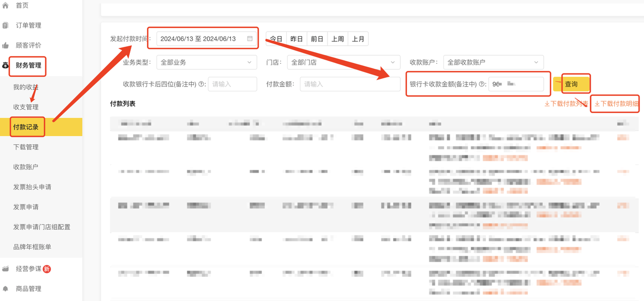Open the calendar icon in date range field
The height and width of the screenshot is (301, 644).
[x=250, y=39]
